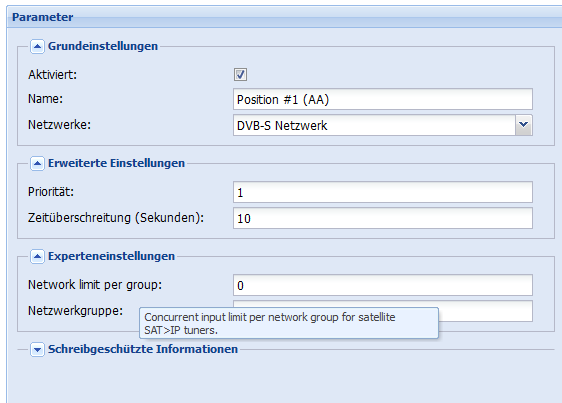Toggle the Aktiviert checkbox
This screenshot has height=403, width=562.
tap(240, 75)
